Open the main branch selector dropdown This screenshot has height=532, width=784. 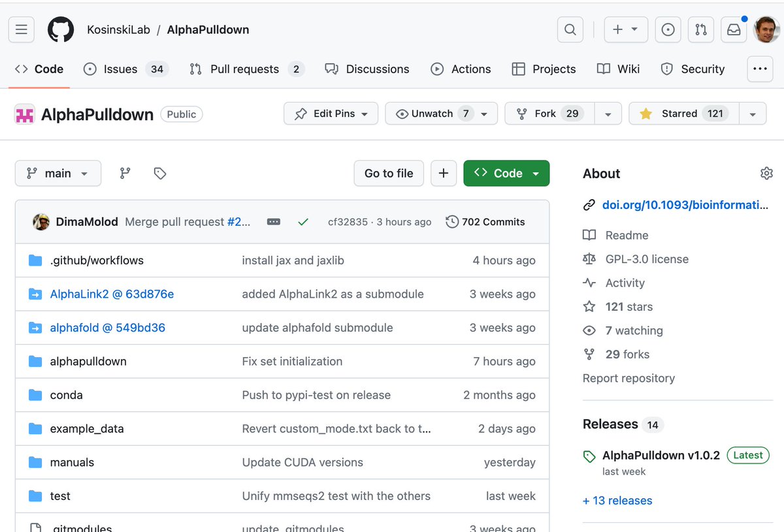click(x=58, y=173)
